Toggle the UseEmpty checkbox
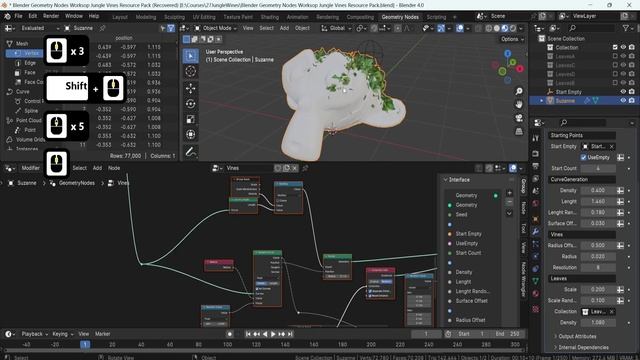The width and height of the screenshot is (640, 360). pyautogui.click(x=583, y=157)
